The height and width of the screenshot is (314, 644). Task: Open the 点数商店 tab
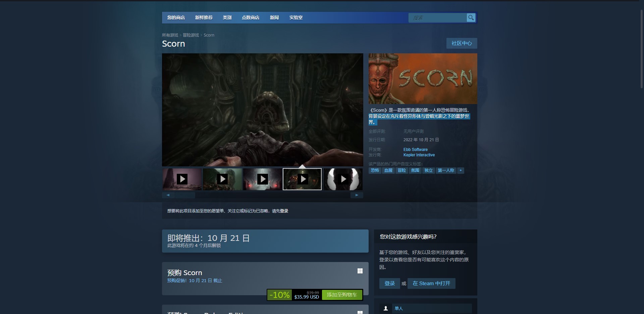(251, 17)
